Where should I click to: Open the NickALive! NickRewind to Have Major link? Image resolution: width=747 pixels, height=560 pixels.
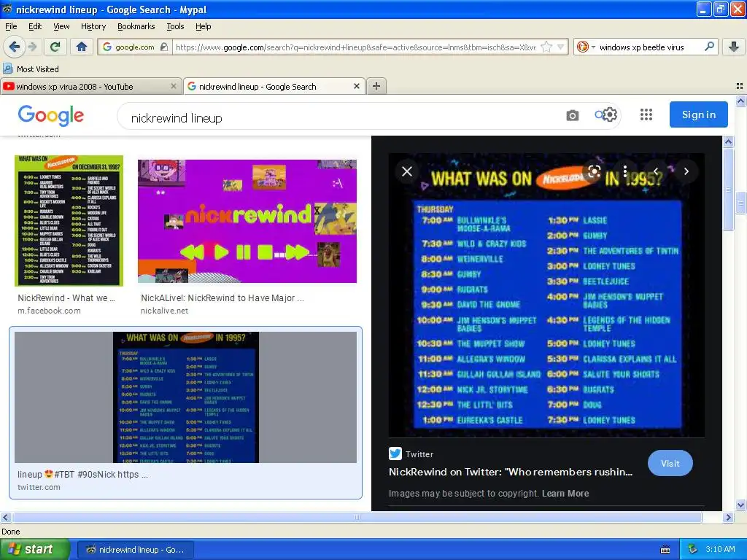tap(222, 298)
